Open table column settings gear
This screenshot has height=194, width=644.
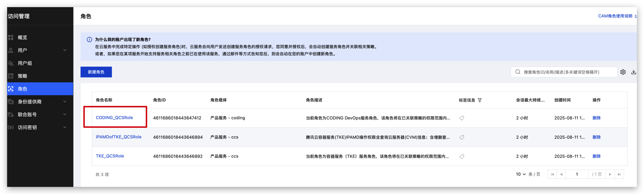tap(623, 72)
